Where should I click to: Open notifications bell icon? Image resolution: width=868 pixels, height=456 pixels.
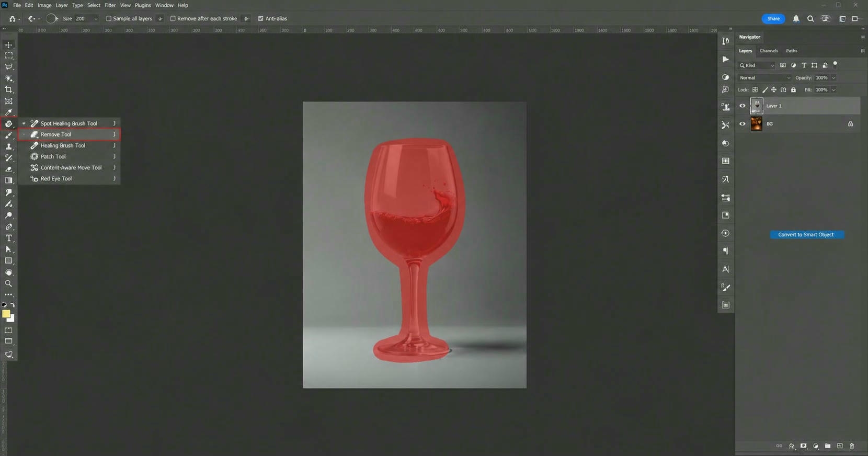[796, 19]
